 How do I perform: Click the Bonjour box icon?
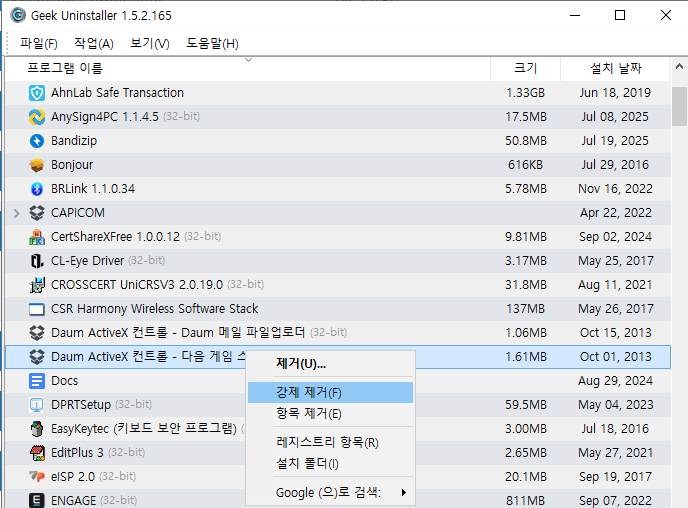click(x=37, y=165)
